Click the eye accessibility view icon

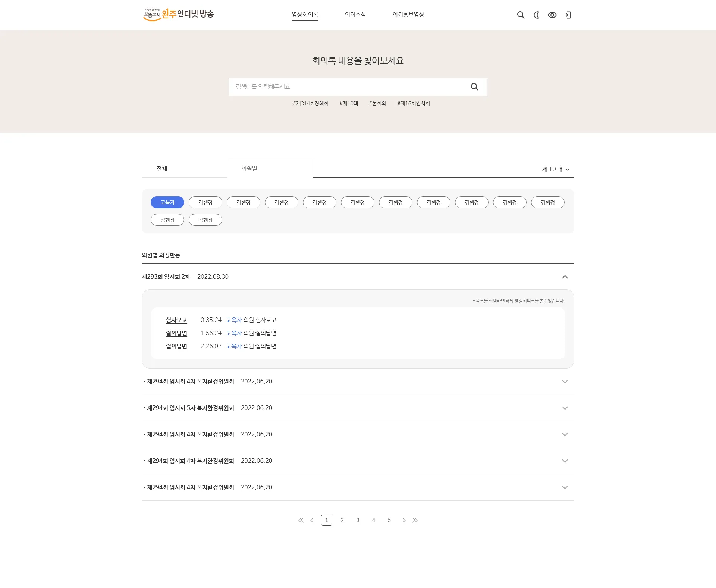(552, 15)
